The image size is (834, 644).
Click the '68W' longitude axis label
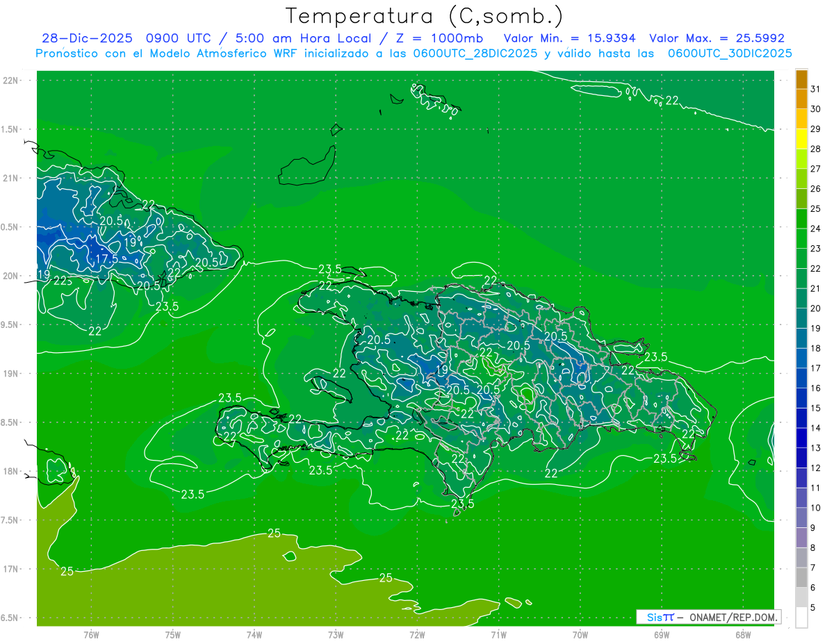pos(743,634)
